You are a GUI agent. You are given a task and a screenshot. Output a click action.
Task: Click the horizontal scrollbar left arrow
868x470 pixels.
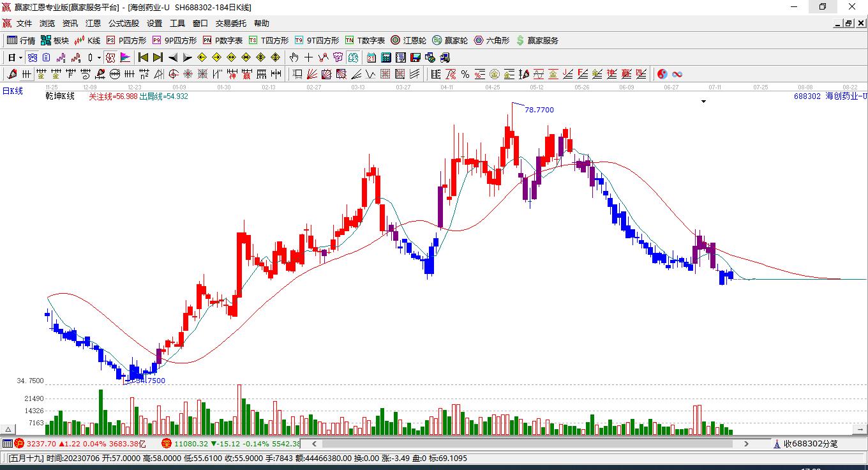click(314, 444)
